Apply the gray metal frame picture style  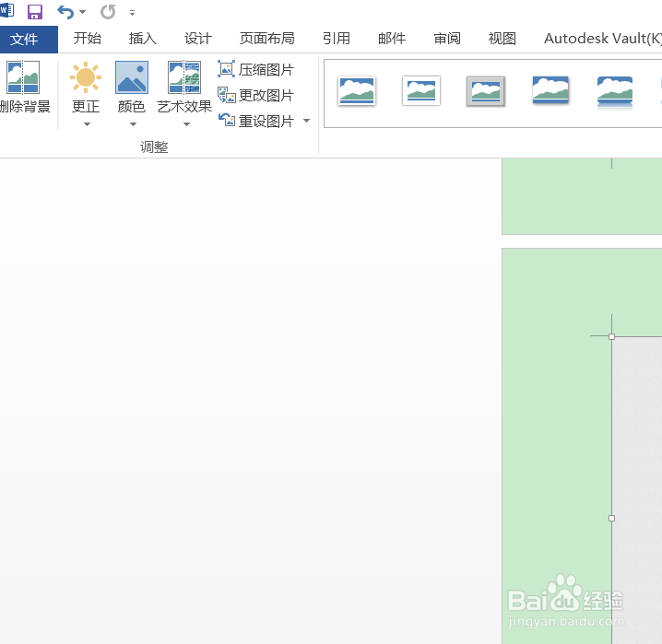(486, 91)
